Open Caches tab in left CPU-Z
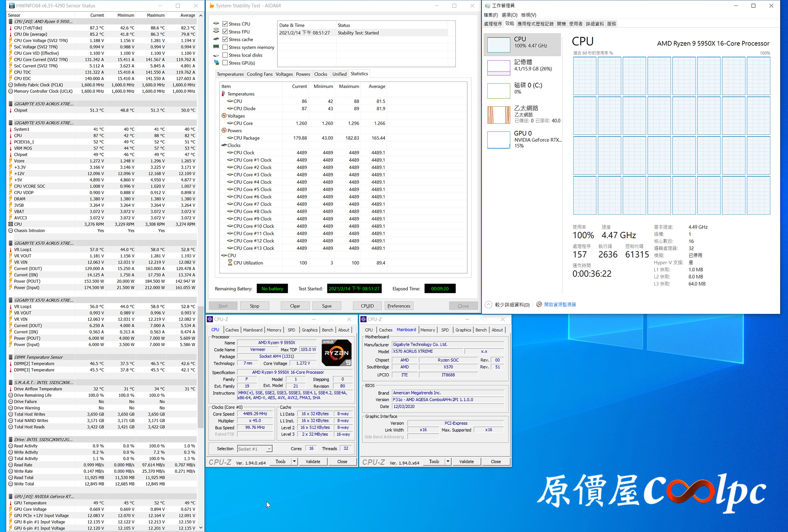This screenshot has width=788, height=532. pos(232,330)
